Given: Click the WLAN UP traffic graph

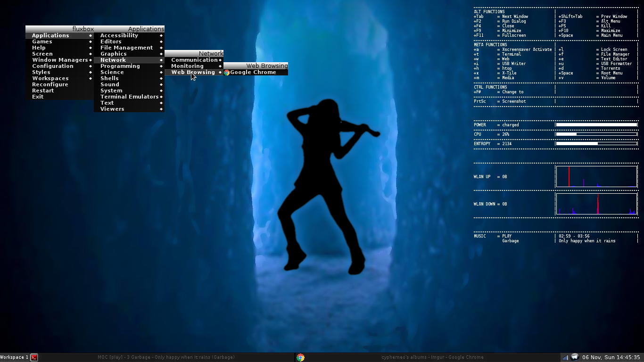Looking at the screenshot, I should click(x=596, y=177).
